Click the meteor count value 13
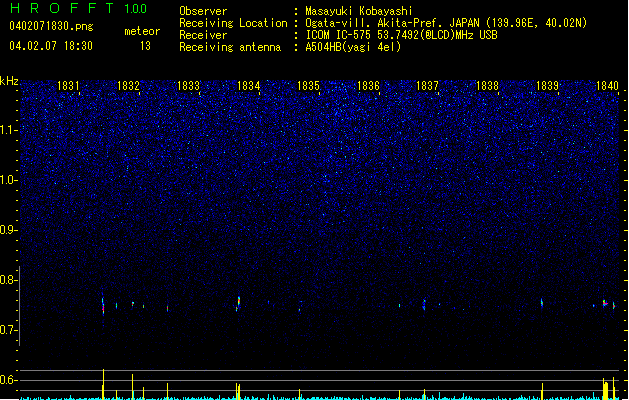 145,46
